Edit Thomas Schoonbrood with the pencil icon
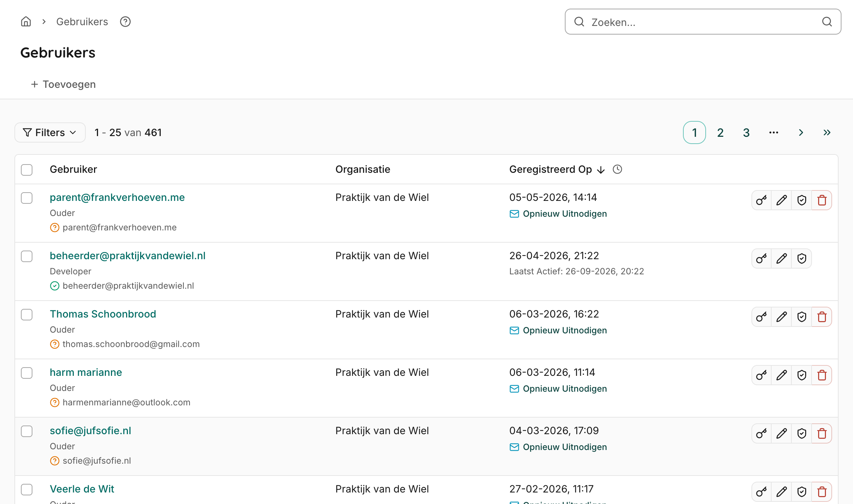The height and width of the screenshot is (504, 853). pos(782,317)
